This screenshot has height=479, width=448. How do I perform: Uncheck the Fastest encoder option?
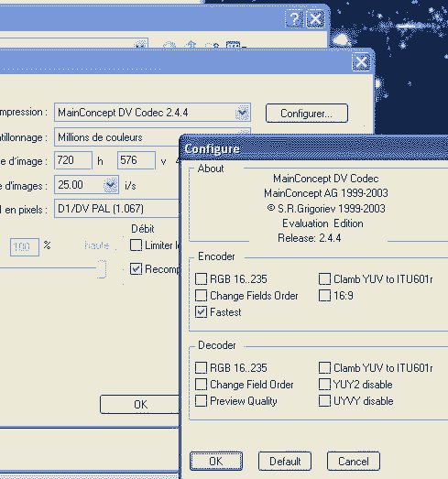click(x=201, y=312)
